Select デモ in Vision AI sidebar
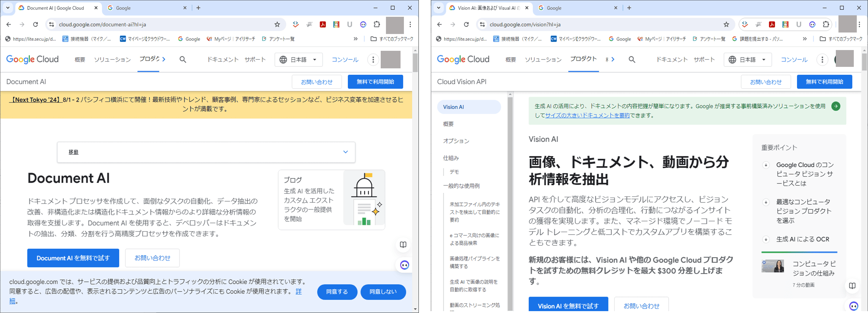 click(x=454, y=172)
